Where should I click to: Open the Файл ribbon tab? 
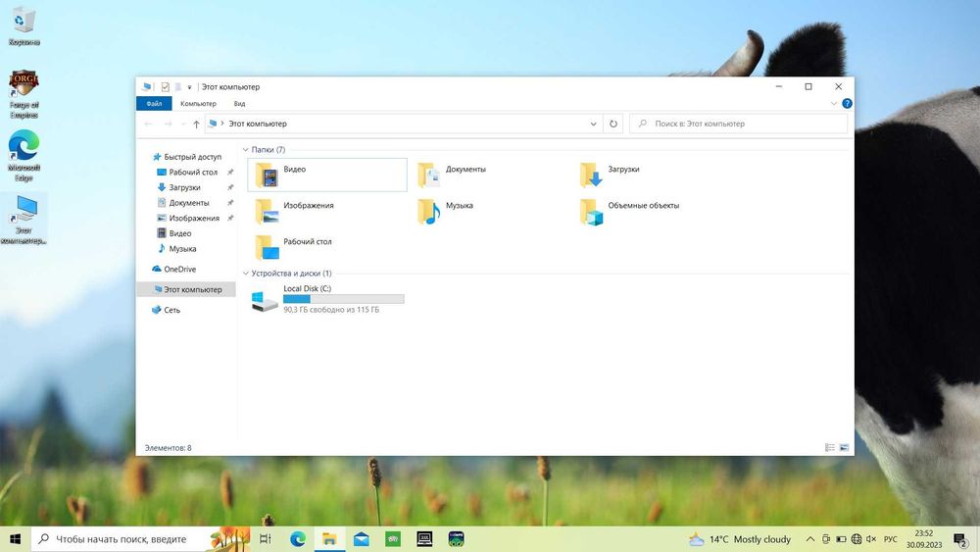(x=154, y=104)
